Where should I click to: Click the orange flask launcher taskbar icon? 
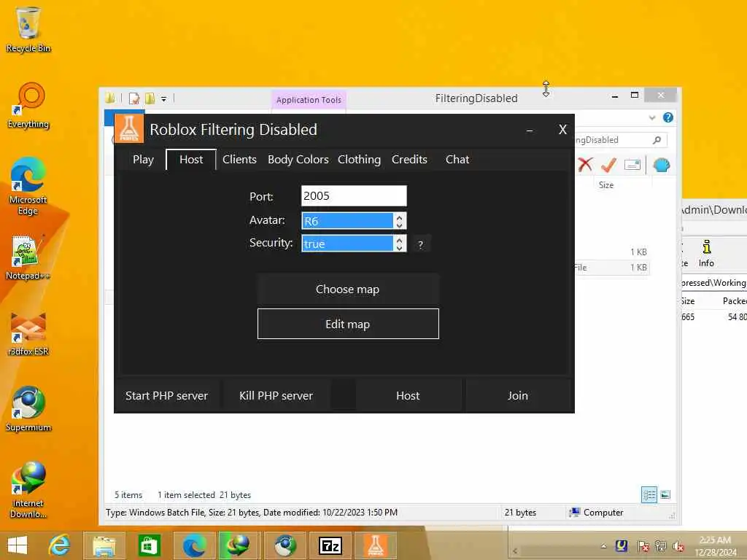(376, 545)
